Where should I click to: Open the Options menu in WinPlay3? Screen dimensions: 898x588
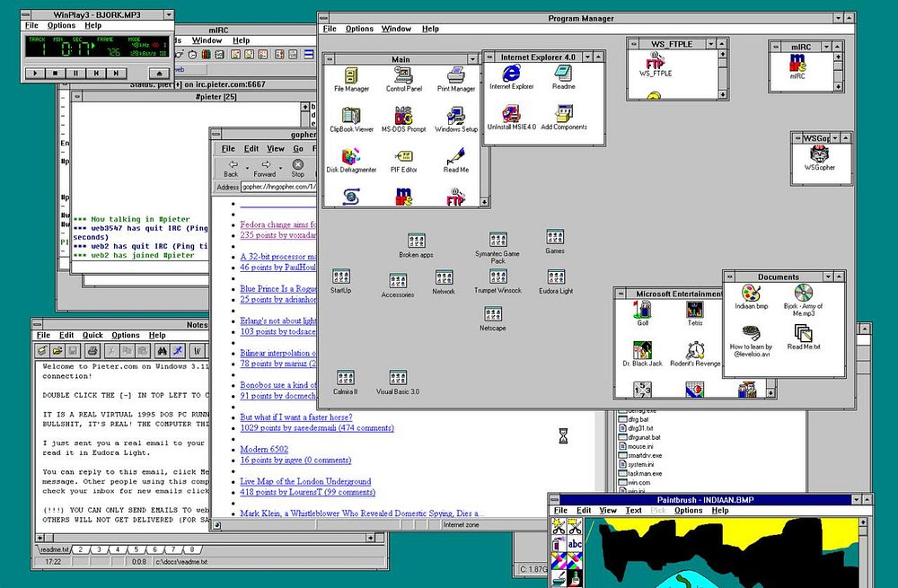(61, 25)
